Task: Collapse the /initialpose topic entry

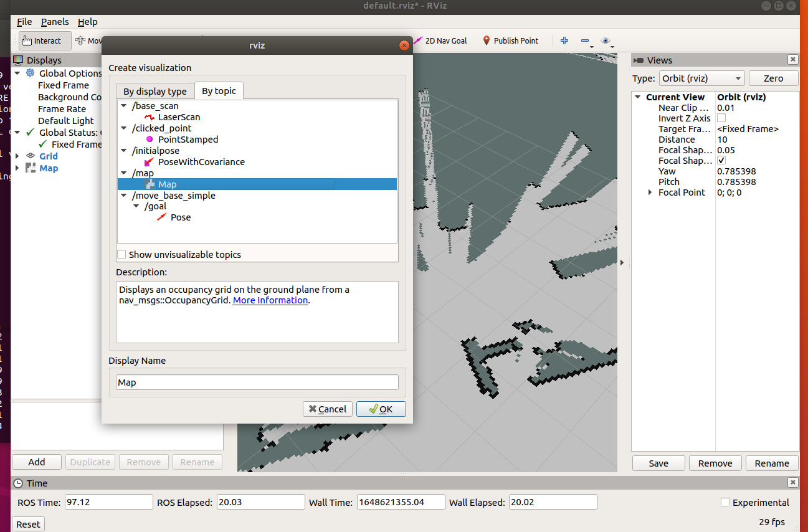Action: pyautogui.click(x=123, y=150)
